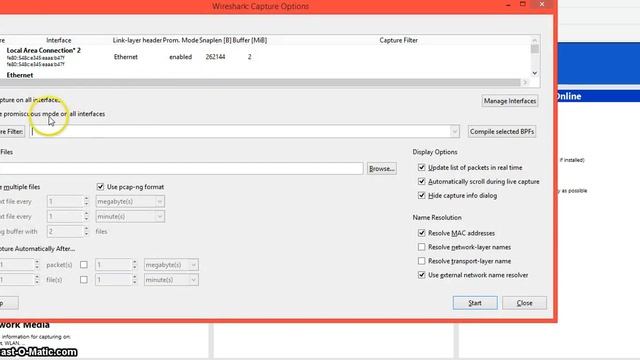Screen dimensions: 640x360
Task: Toggle Hide capture info dialog
Action: pyautogui.click(x=422, y=196)
